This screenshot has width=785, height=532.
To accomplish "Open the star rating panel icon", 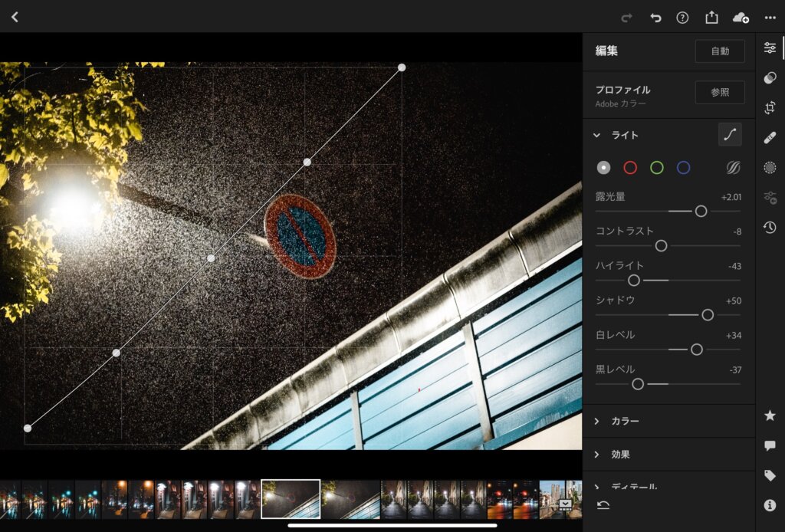I will 770,415.
